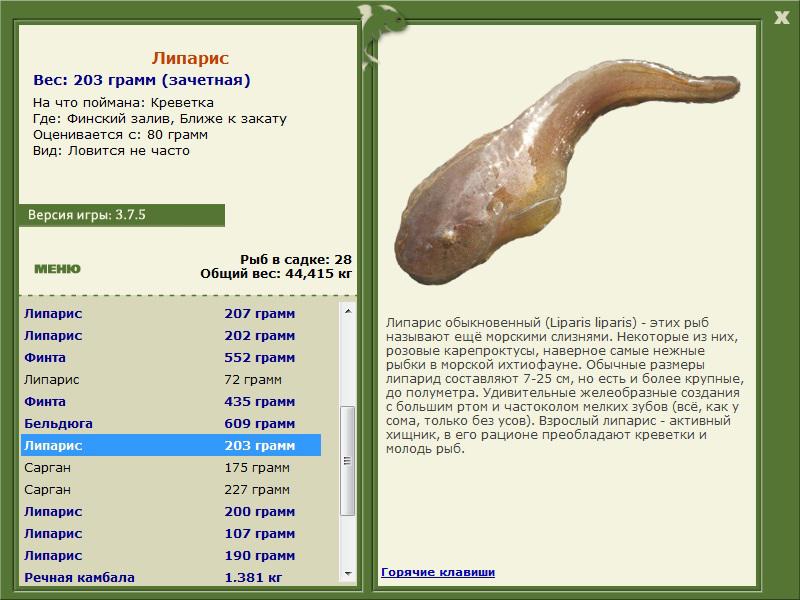Select the Речная камбала 1.381 кг row
Screen dimensions: 800x600
click(x=171, y=577)
